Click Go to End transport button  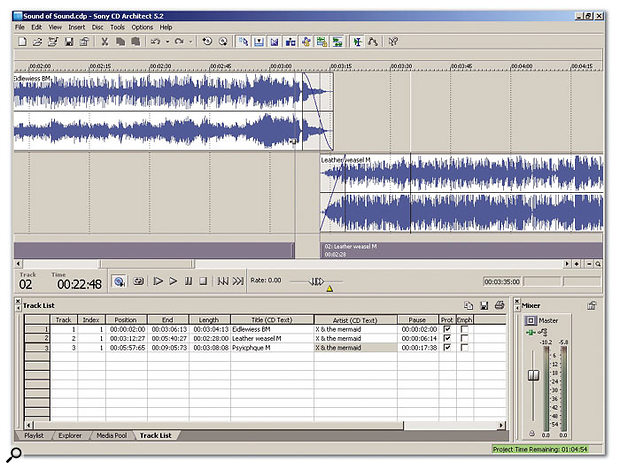(238, 281)
